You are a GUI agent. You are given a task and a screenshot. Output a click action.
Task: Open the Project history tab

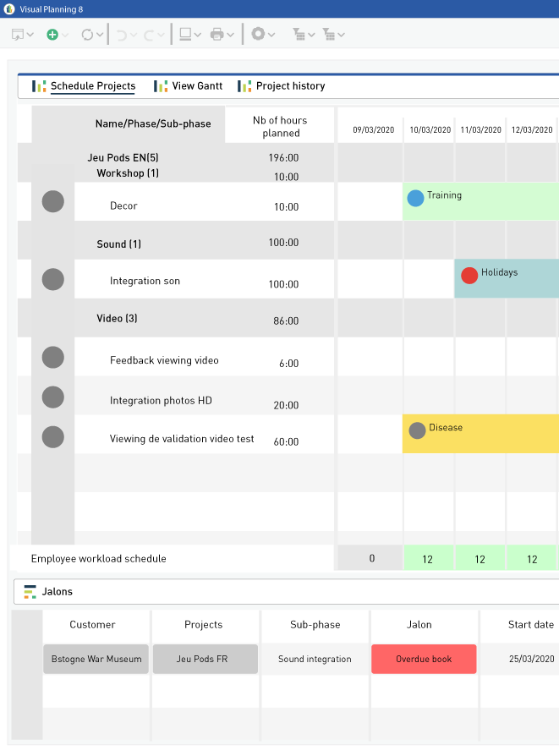click(282, 86)
